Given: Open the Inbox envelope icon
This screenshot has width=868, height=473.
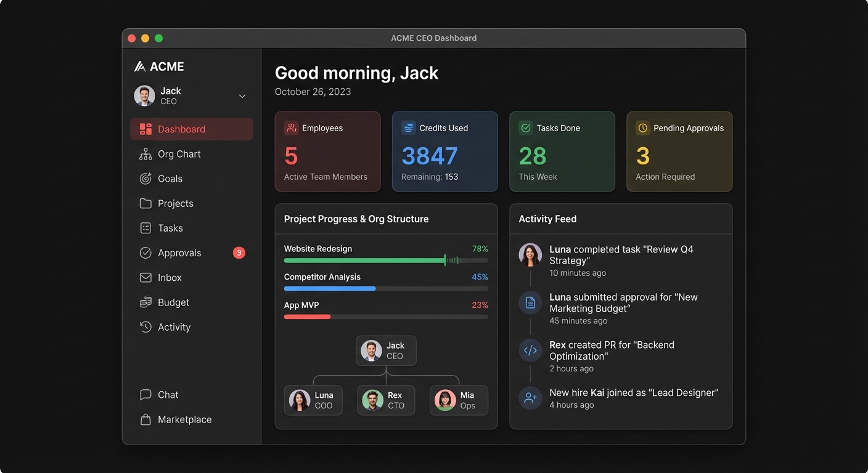Looking at the screenshot, I should pos(145,277).
